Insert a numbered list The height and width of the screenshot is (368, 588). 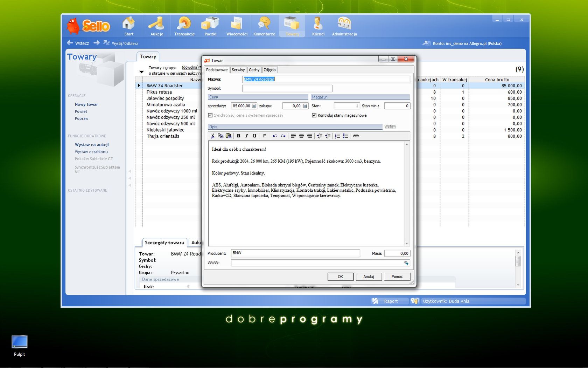pyautogui.click(x=337, y=136)
